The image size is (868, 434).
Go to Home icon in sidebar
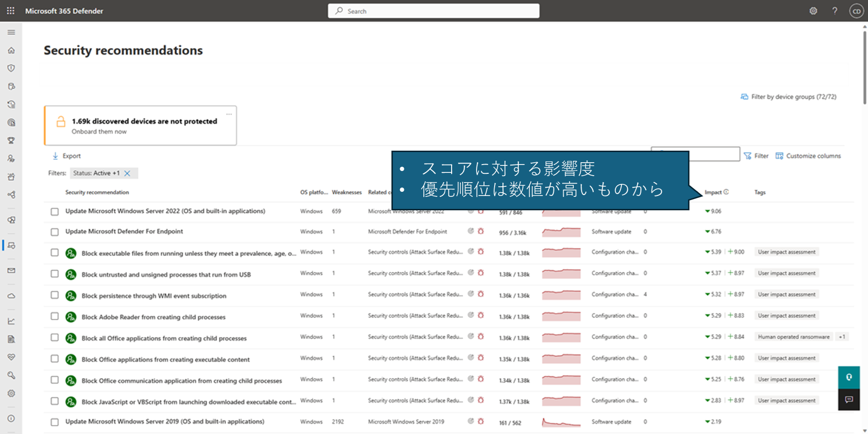(11, 50)
